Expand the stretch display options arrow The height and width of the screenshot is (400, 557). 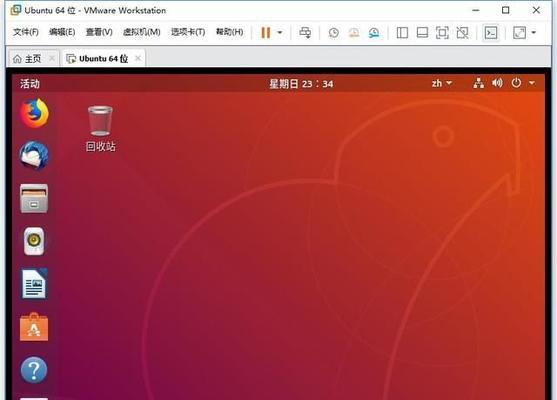point(534,33)
